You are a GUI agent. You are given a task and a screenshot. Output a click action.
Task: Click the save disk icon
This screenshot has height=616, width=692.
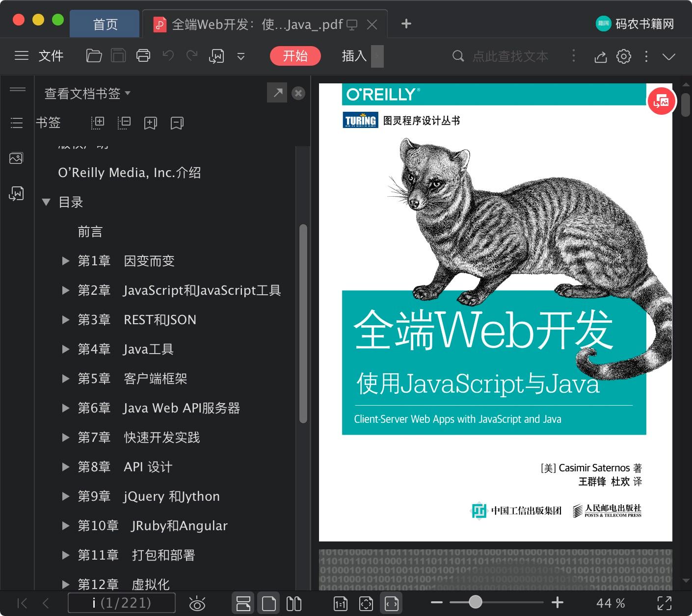pyautogui.click(x=118, y=56)
